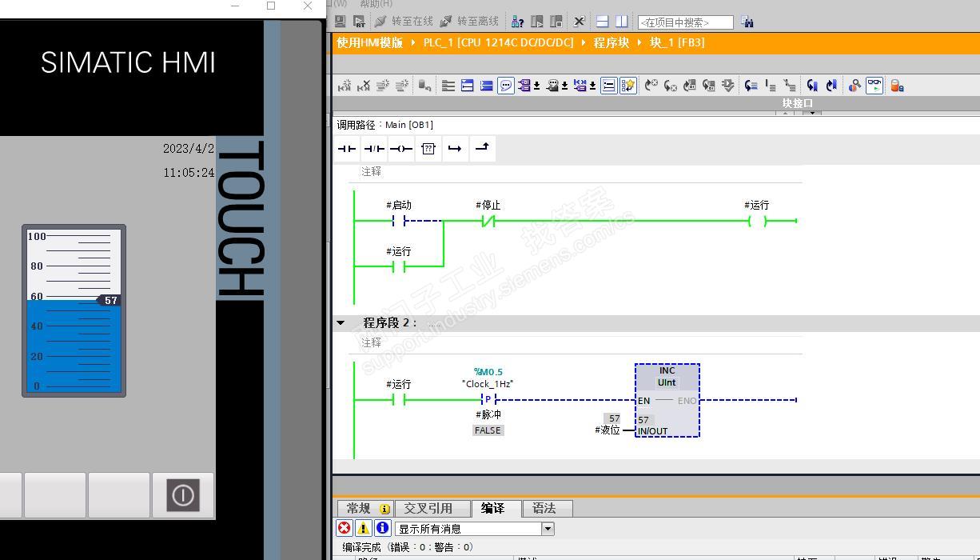Image resolution: width=980 pixels, height=560 pixels.
Task: Split editor space vertically
Action: [x=621, y=22]
